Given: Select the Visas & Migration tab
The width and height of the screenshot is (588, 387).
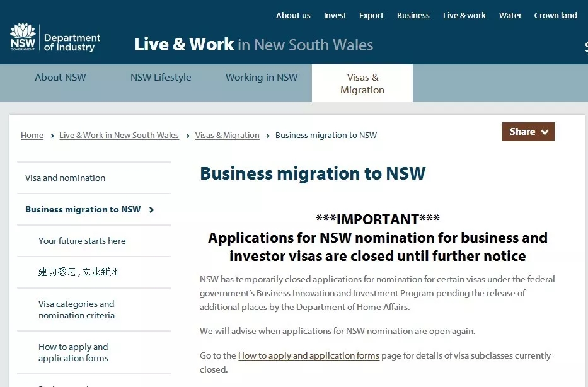Looking at the screenshot, I should pos(362,83).
